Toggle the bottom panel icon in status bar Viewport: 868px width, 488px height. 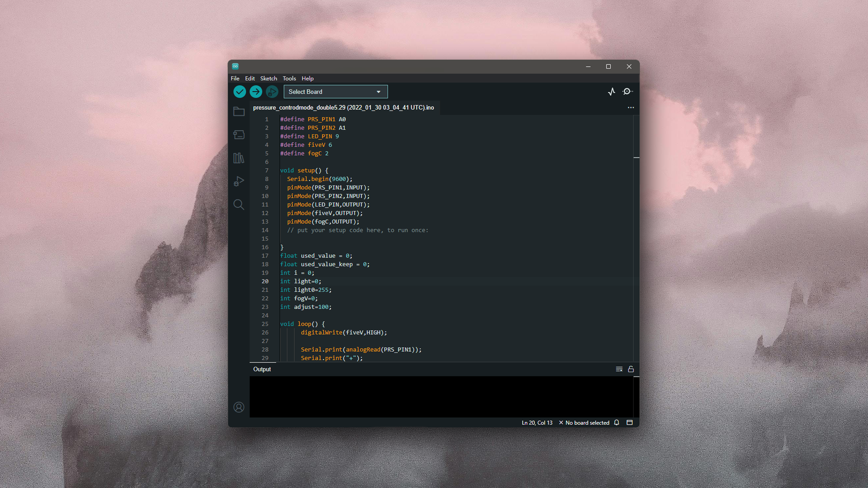coord(630,423)
